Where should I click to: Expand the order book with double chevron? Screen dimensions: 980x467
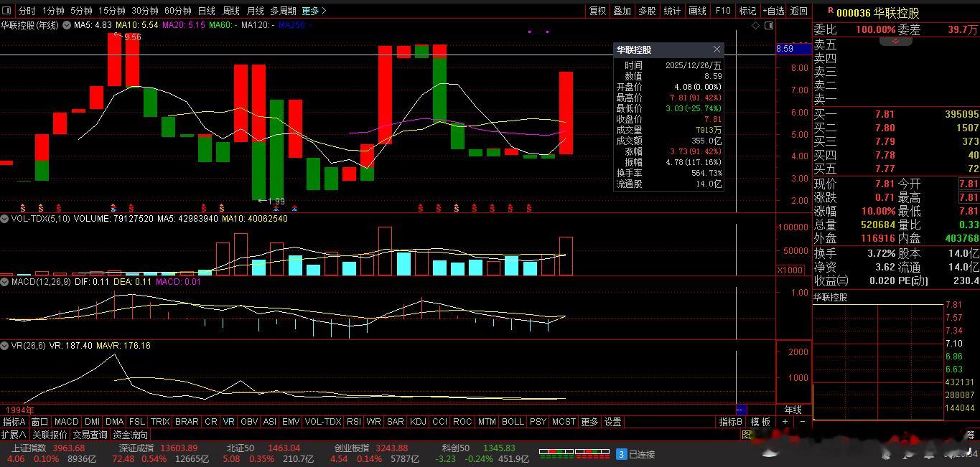[x=895, y=42]
